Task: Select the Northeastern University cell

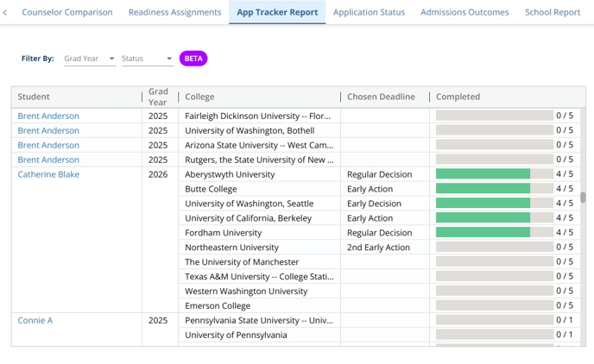Action: pos(260,248)
